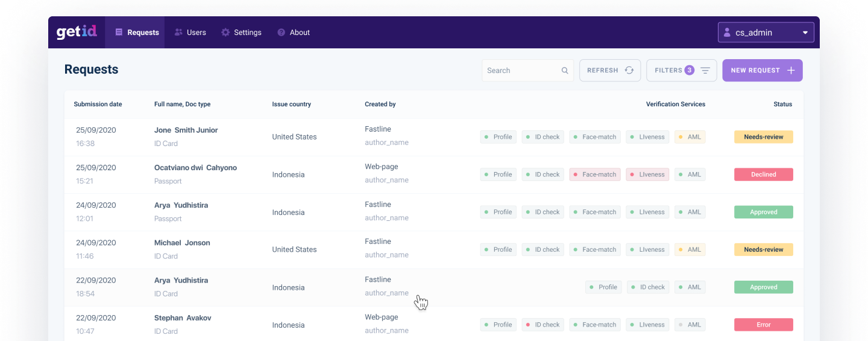This screenshot has width=868, height=341.
Task: Click grey AML tag in Stephan Avakov row
Action: pos(690,325)
